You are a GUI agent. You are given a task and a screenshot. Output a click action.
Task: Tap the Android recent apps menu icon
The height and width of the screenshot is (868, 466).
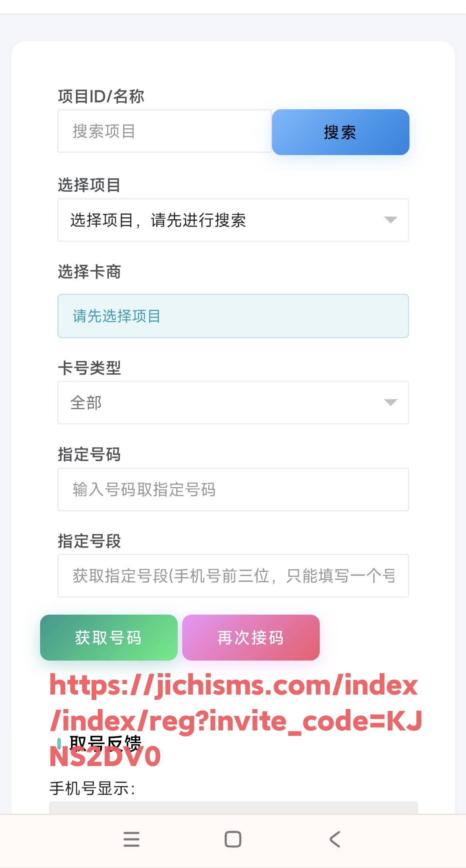click(x=131, y=839)
